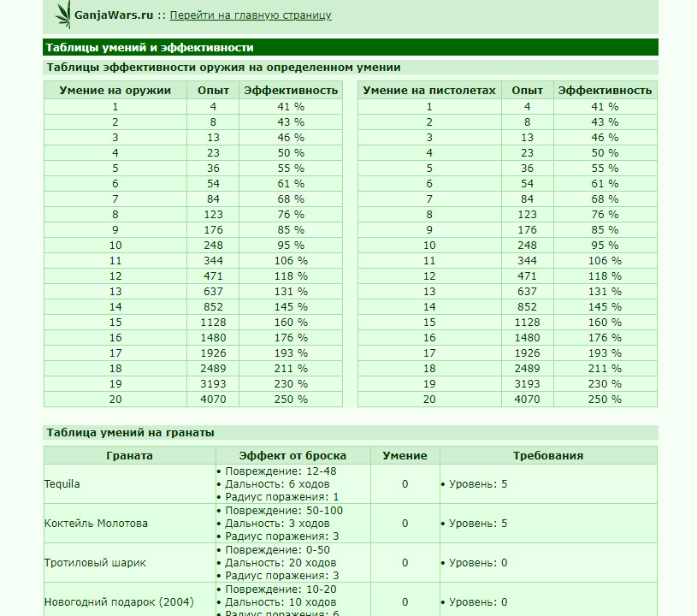Select '637' in the weapons skill table
This screenshot has width=697, height=616.
tap(213, 292)
